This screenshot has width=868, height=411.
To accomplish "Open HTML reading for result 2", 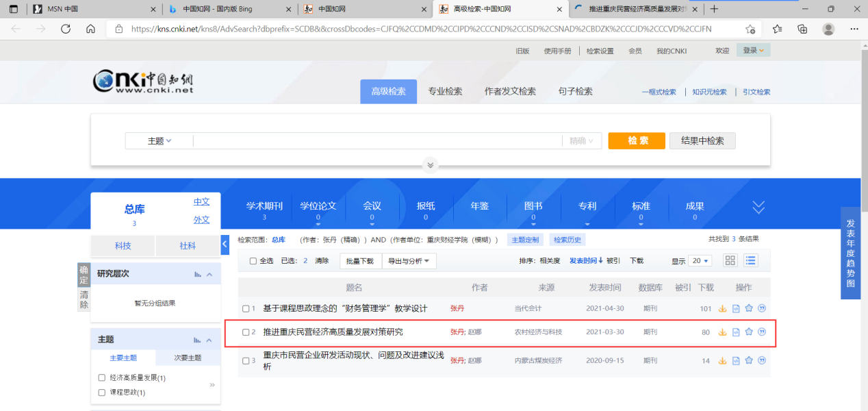I will [x=736, y=332].
